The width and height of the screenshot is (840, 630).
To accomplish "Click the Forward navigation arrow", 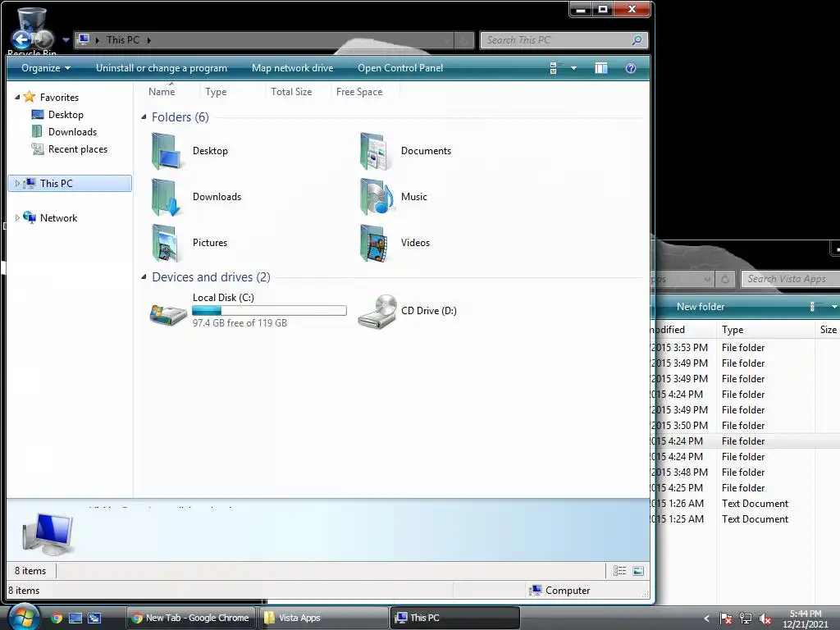I will coord(45,39).
